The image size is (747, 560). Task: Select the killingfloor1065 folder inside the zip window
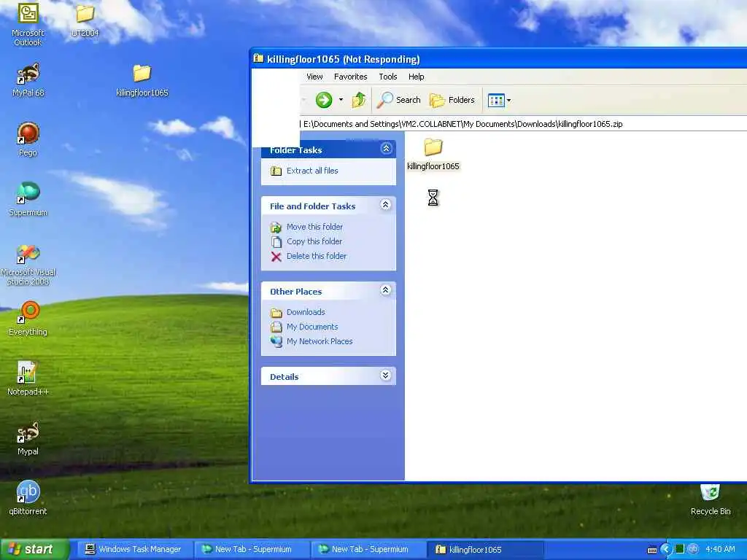tap(433, 153)
